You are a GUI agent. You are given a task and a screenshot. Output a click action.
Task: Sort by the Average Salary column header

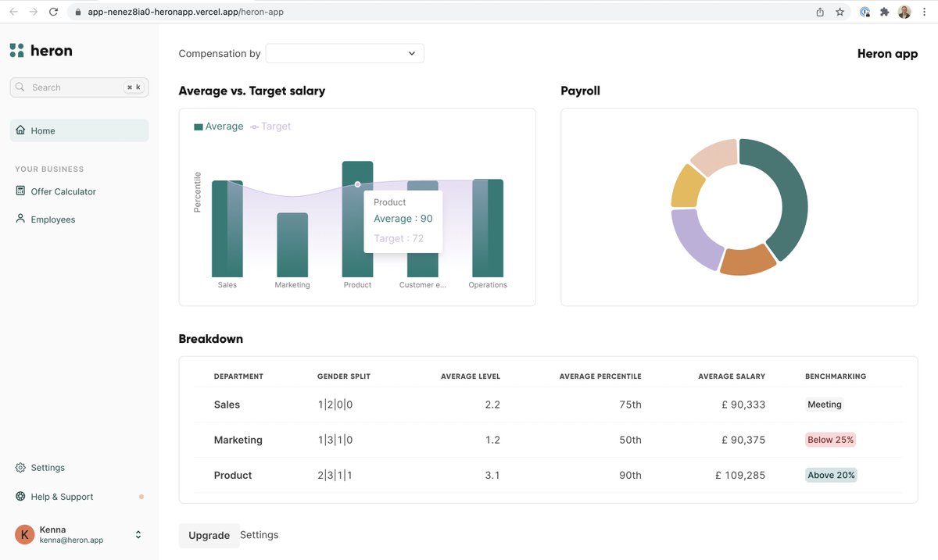click(732, 376)
